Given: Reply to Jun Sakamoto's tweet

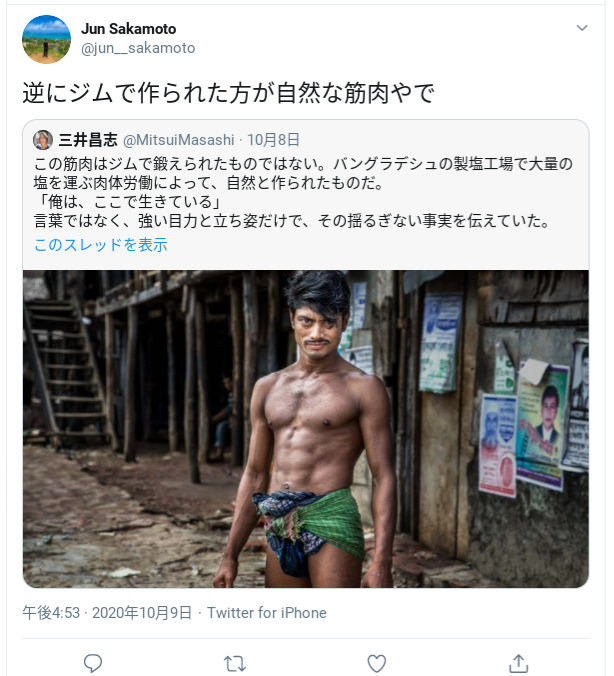Looking at the screenshot, I should [93, 663].
